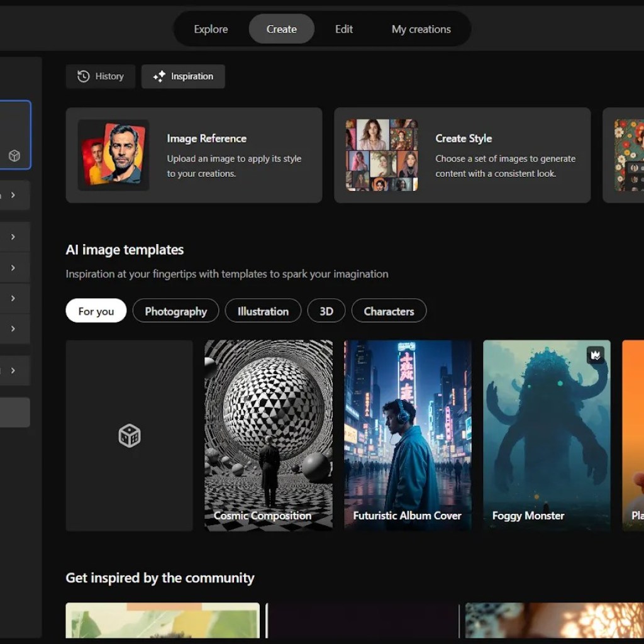
Task: Click the gray button at sidebar bottom
Action: [15, 412]
